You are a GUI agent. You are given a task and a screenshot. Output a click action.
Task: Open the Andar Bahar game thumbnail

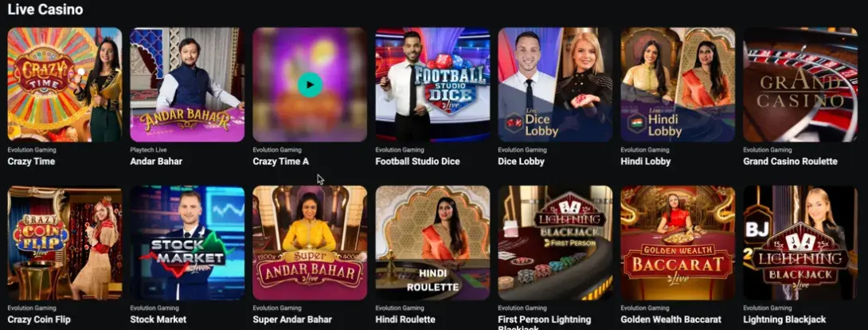187,84
